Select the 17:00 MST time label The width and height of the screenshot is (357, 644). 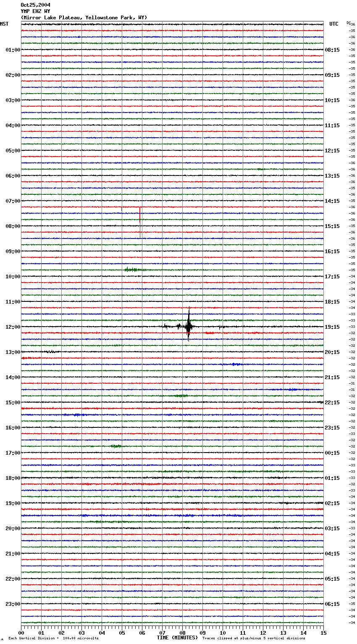(13, 453)
